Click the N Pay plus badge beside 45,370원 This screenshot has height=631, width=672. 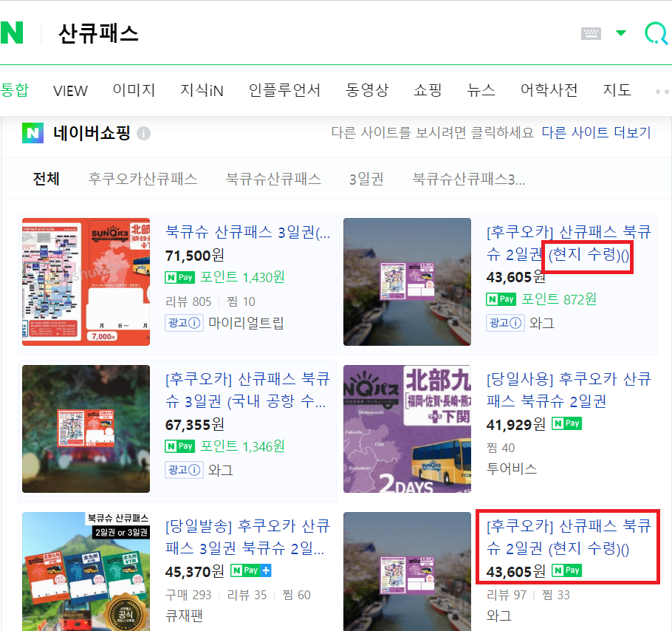click(251, 570)
